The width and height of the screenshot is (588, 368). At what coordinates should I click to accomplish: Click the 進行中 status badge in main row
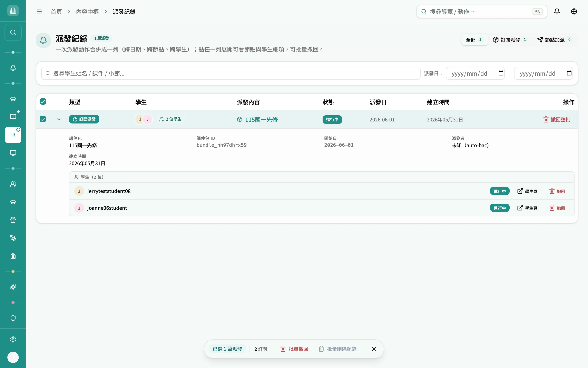click(332, 120)
